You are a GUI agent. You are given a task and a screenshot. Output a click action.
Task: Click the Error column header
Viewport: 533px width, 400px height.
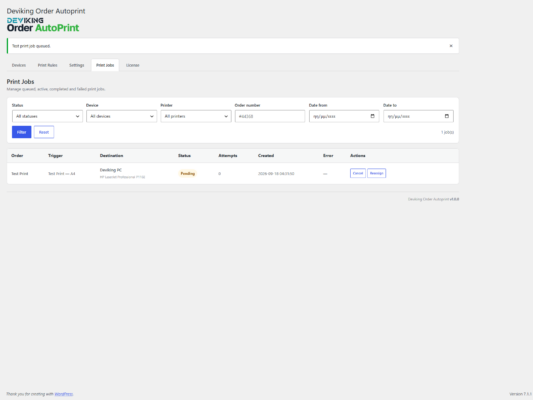(328, 156)
